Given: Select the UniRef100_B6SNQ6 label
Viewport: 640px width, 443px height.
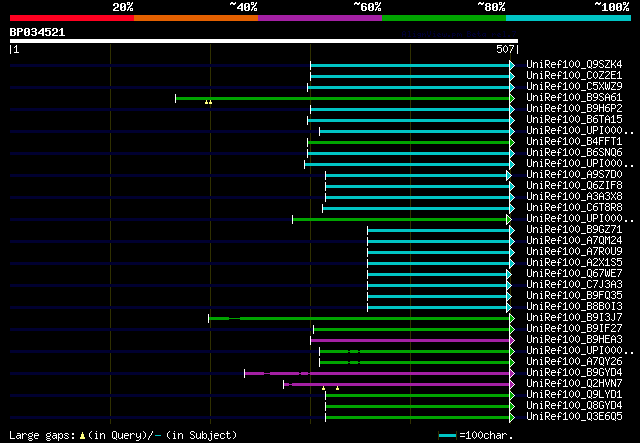Looking at the screenshot, I should tap(574, 153).
